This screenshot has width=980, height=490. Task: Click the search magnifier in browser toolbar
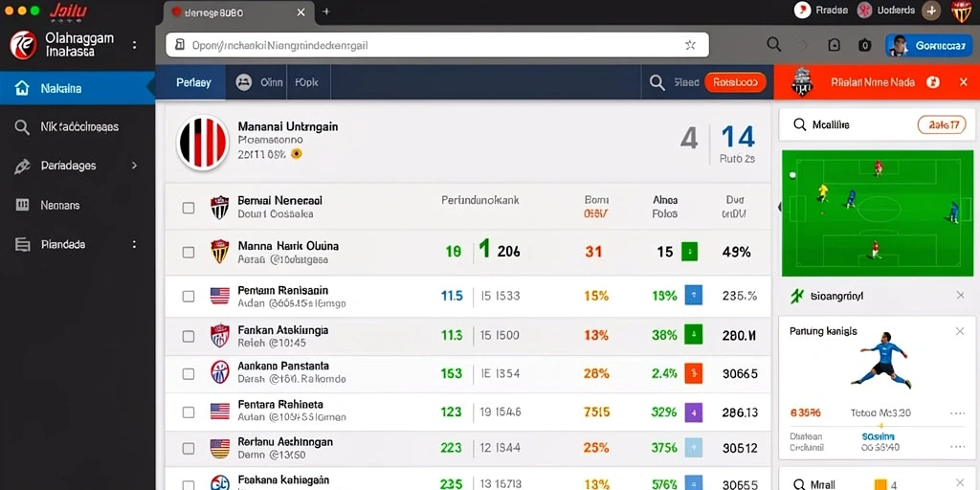(773, 44)
